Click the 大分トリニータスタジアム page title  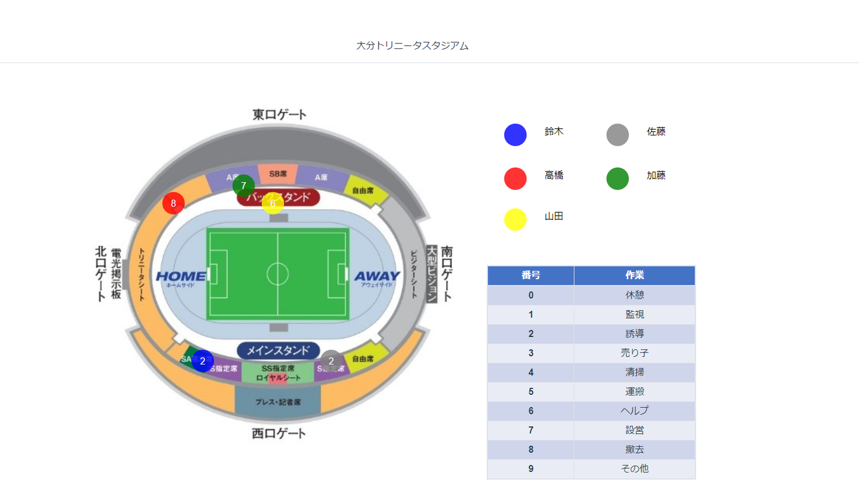coord(412,46)
